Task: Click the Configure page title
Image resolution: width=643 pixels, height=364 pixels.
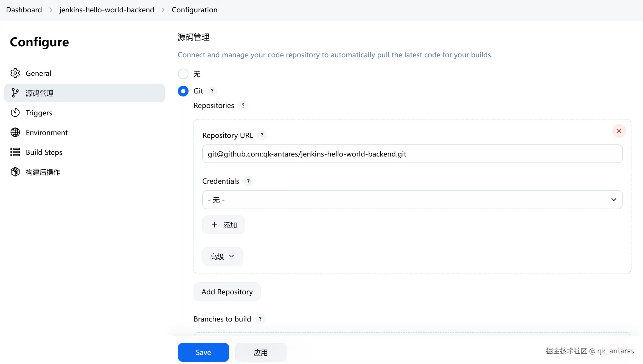Action: [x=39, y=42]
